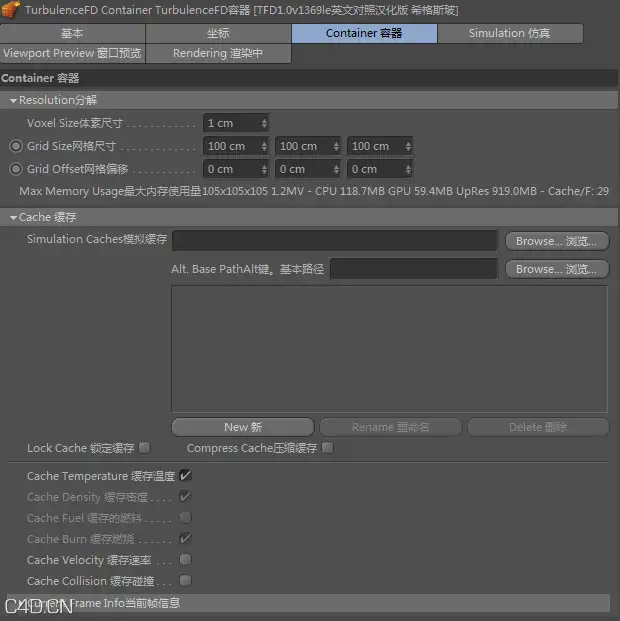Collapse the Resolution分解 section
Viewport: 620px width, 621px height.
click(x=13, y=101)
